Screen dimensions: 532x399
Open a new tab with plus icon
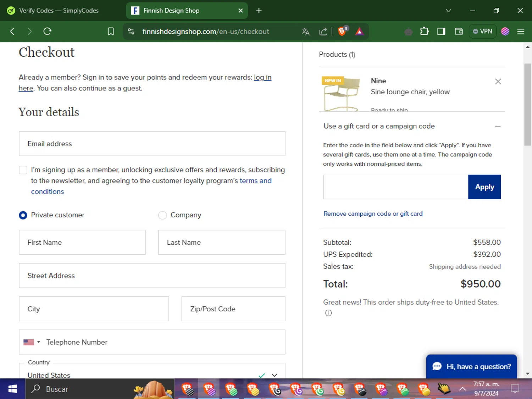coord(259,11)
